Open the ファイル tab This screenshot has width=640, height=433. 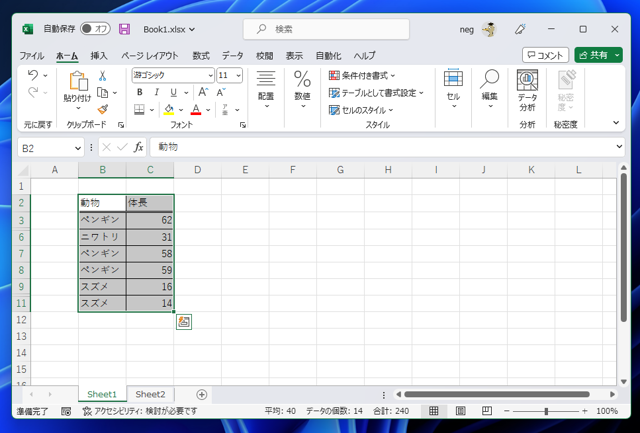click(x=32, y=56)
